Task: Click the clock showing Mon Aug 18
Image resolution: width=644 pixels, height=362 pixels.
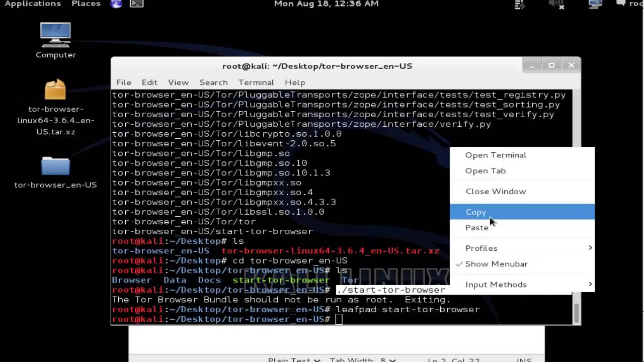Action: 326,4
